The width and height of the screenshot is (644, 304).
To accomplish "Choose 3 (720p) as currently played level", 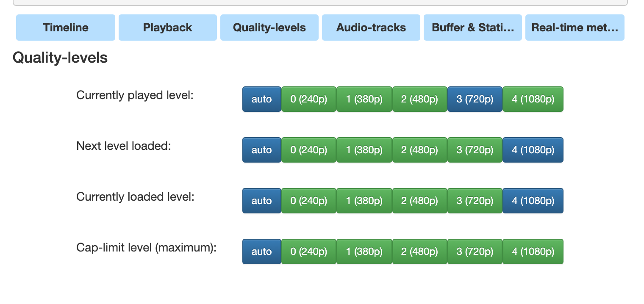I will 475,99.
